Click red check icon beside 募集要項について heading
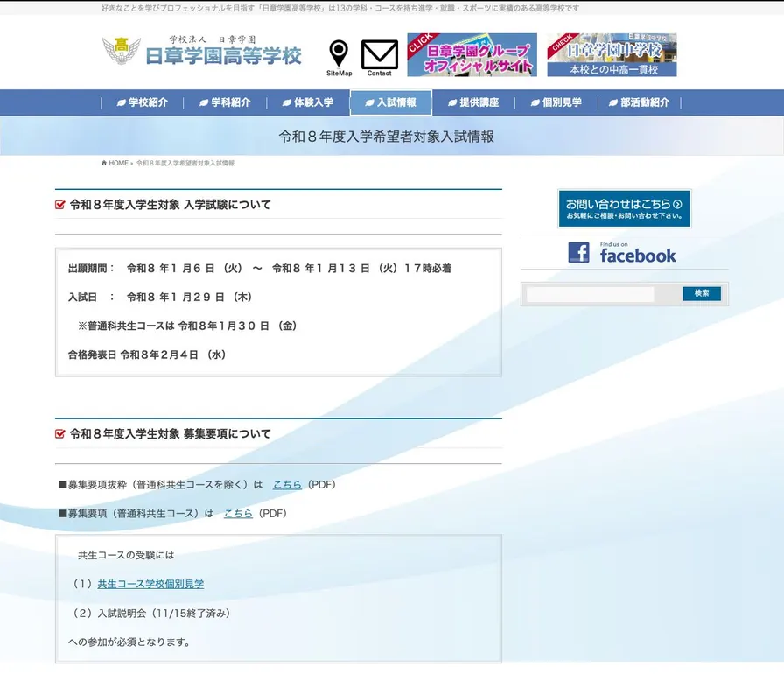 pyautogui.click(x=60, y=433)
